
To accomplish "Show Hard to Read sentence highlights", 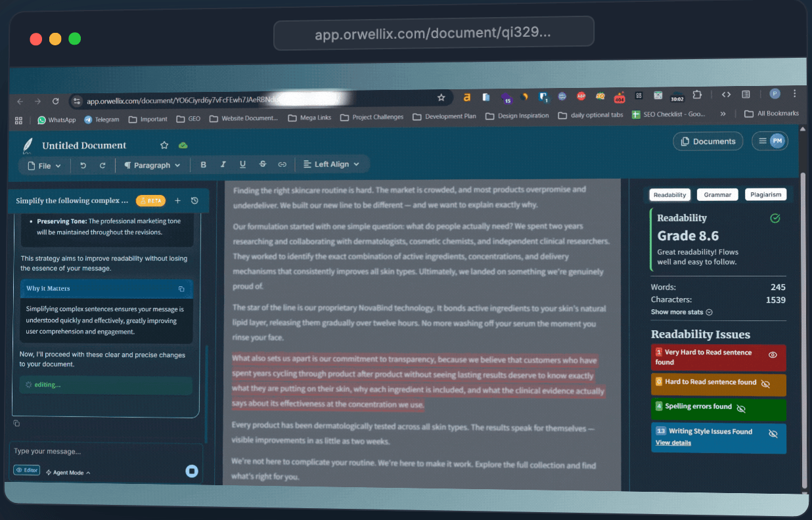I will pos(765,385).
